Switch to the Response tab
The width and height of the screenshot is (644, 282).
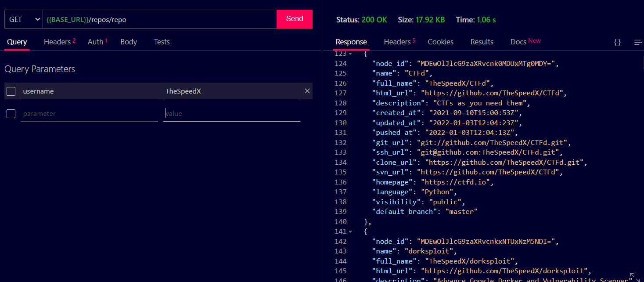(x=351, y=42)
